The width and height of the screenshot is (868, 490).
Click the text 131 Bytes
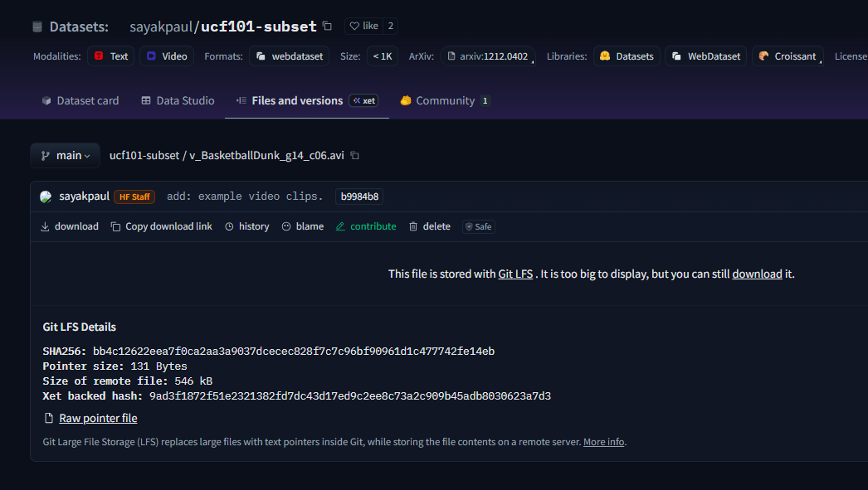coord(158,366)
